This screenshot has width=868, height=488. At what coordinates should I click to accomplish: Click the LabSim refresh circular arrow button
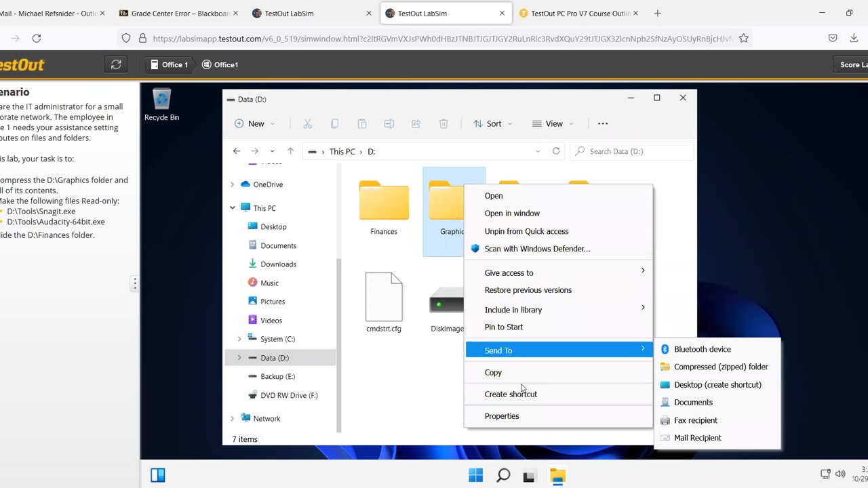(116, 64)
